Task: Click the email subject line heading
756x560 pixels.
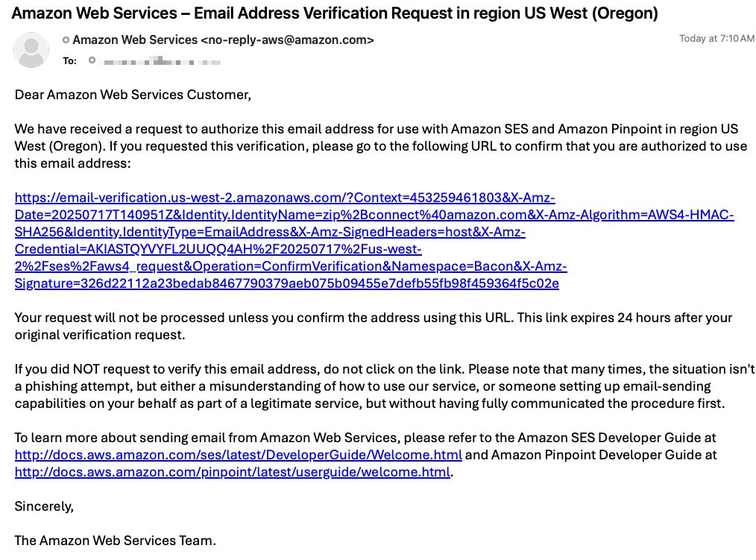Action: click(336, 13)
